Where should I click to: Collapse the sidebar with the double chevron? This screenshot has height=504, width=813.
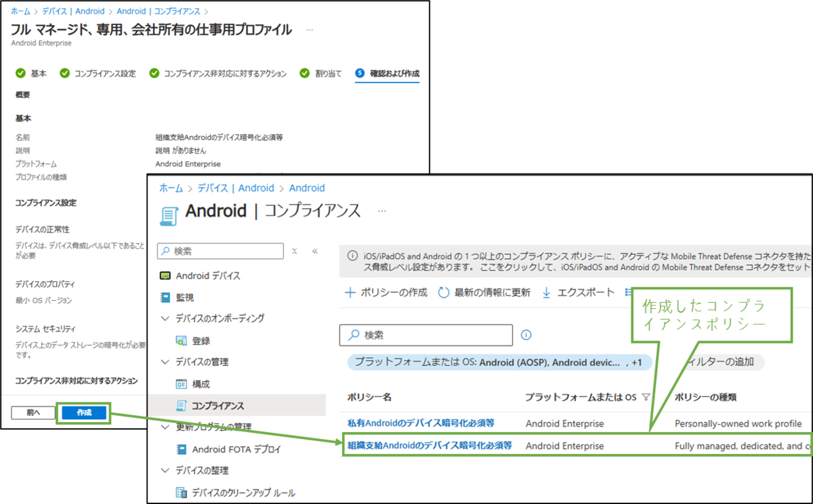click(x=314, y=251)
